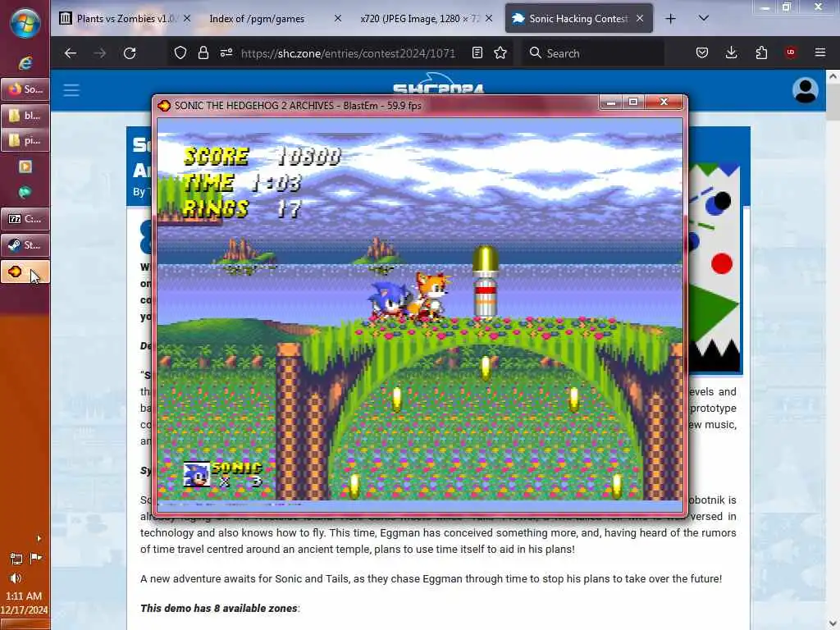Screen dimensions: 840x630
Task: Open the pi... folder taskbar button
Action: [25, 140]
